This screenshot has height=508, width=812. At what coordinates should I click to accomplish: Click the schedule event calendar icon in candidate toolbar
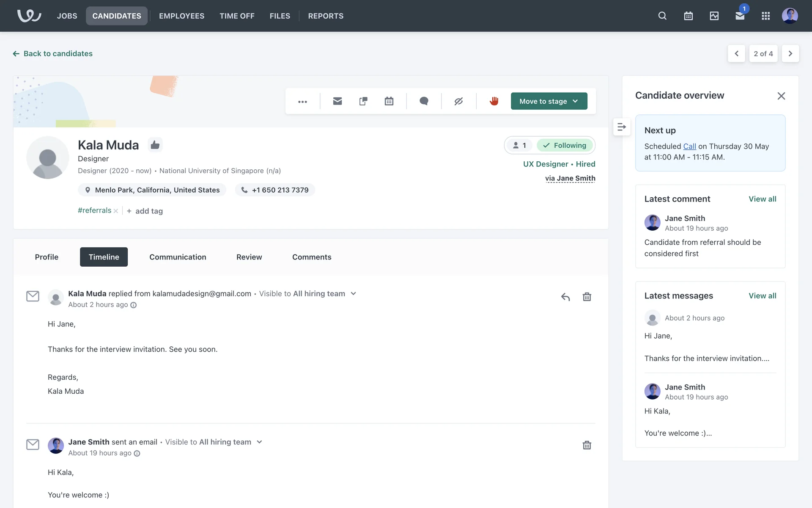point(389,101)
